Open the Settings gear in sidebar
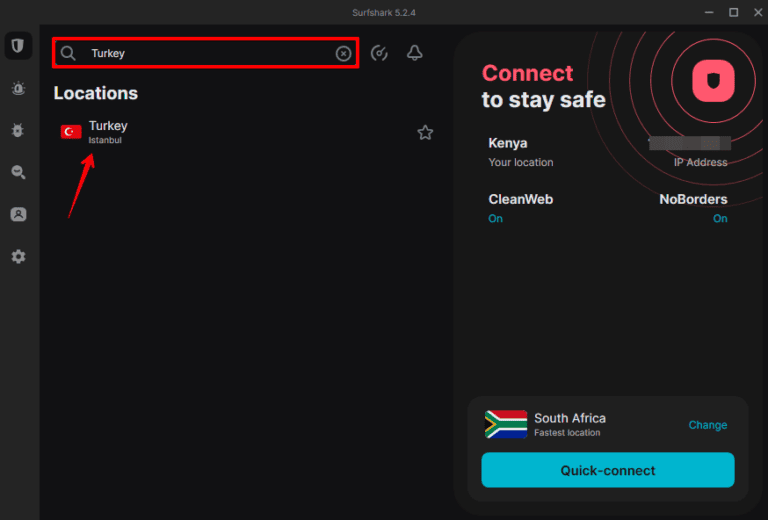This screenshot has height=520, width=768. [18, 257]
